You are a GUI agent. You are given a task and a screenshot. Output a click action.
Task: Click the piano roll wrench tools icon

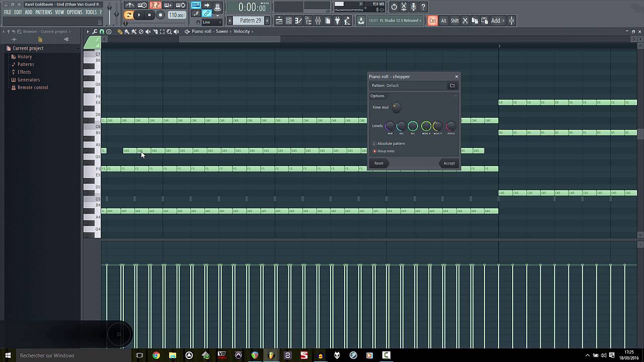click(x=95, y=32)
